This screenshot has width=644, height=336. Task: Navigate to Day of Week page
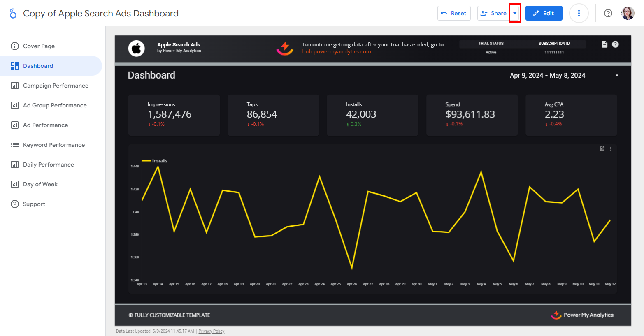40,184
